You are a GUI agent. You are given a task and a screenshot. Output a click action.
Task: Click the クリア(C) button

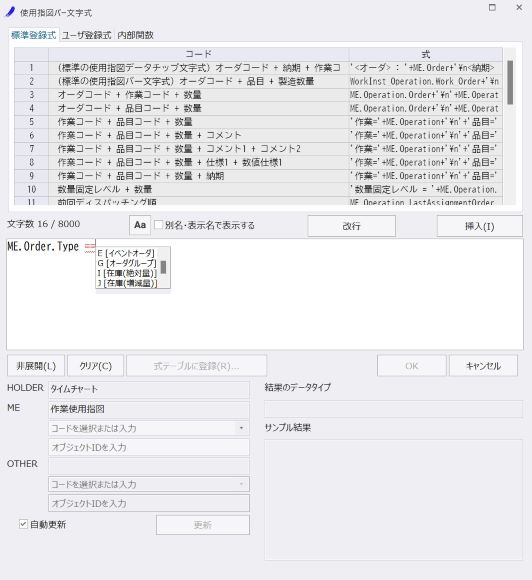(95, 366)
